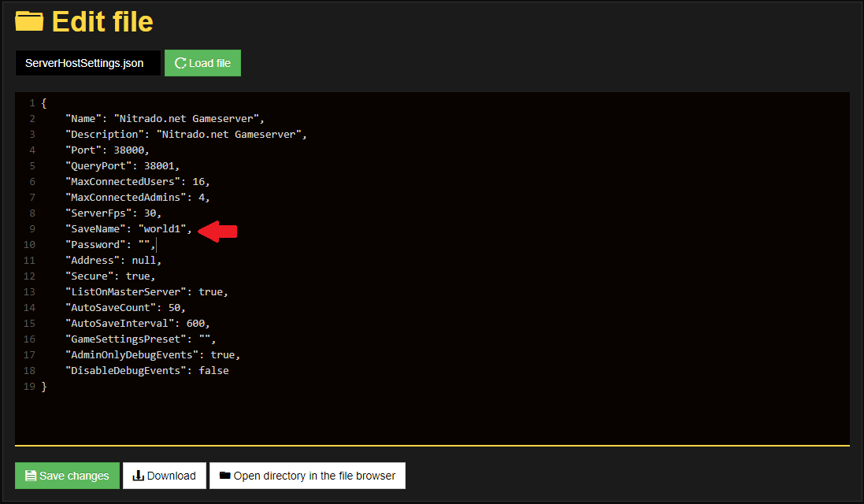The height and width of the screenshot is (504, 864).
Task: Click the DisableDebugEvents false value
Action: click(x=213, y=370)
